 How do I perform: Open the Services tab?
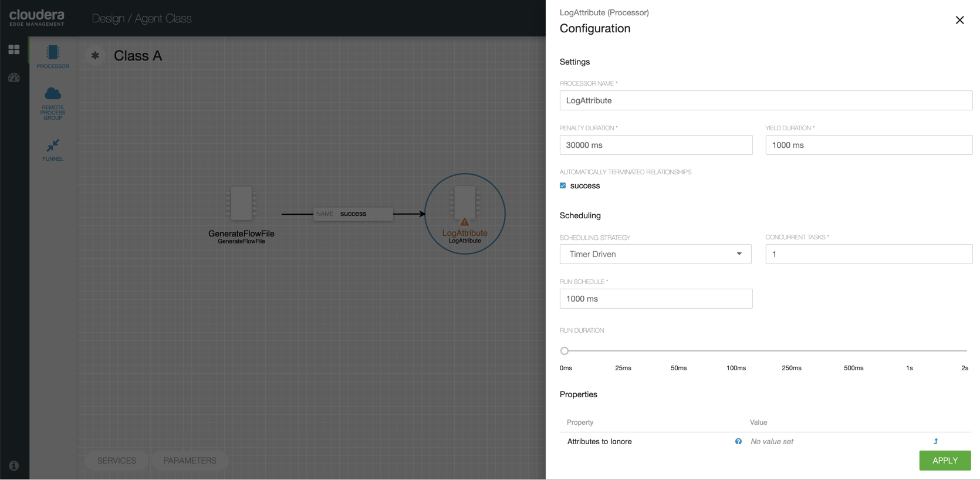[117, 461]
